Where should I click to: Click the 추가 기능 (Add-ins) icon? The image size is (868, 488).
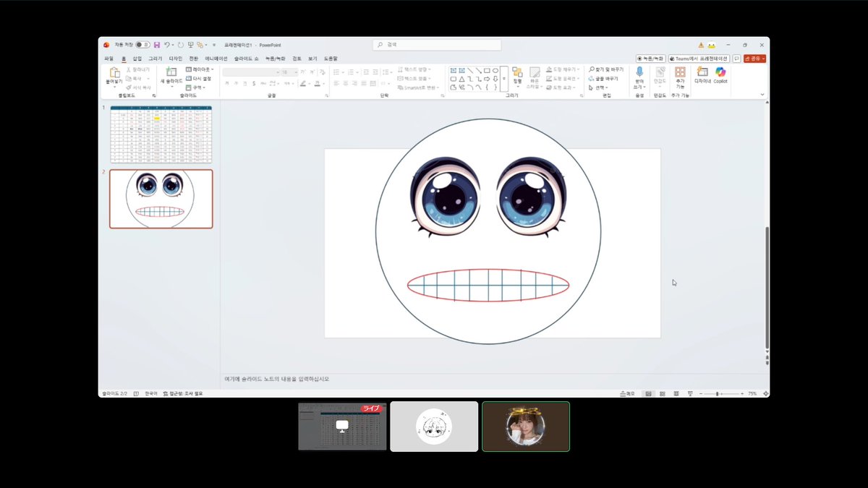(680, 72)
